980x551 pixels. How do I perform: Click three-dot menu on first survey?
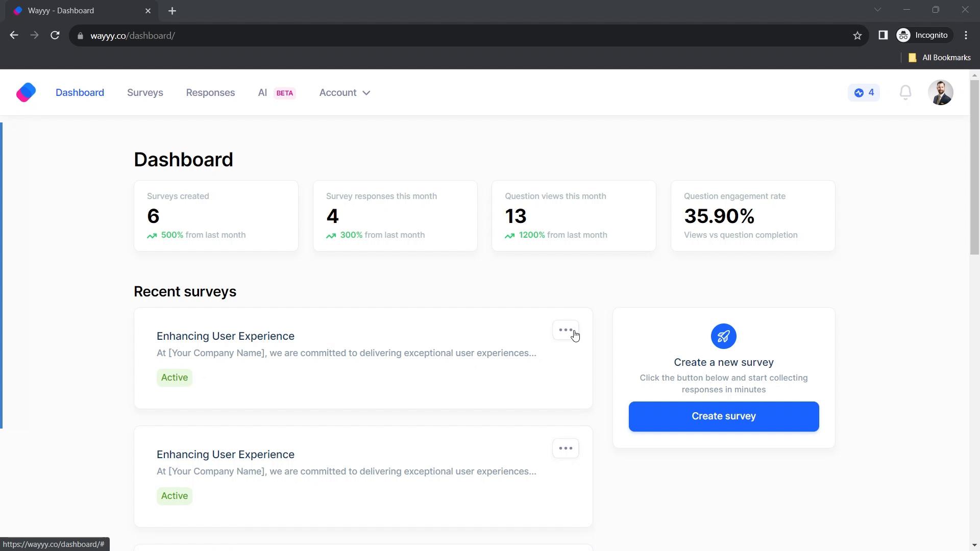click(566, 330)
